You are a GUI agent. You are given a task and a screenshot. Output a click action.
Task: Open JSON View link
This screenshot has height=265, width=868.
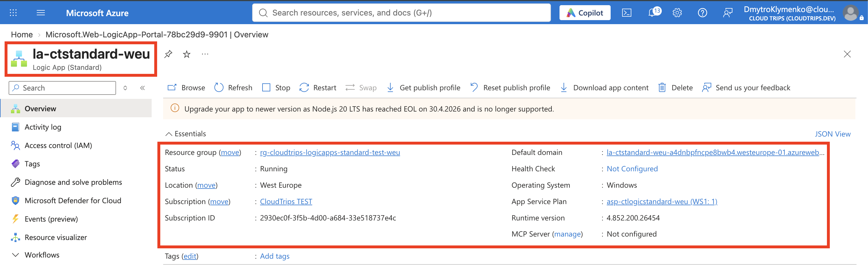pyautogui.click(x=833, y=134)
